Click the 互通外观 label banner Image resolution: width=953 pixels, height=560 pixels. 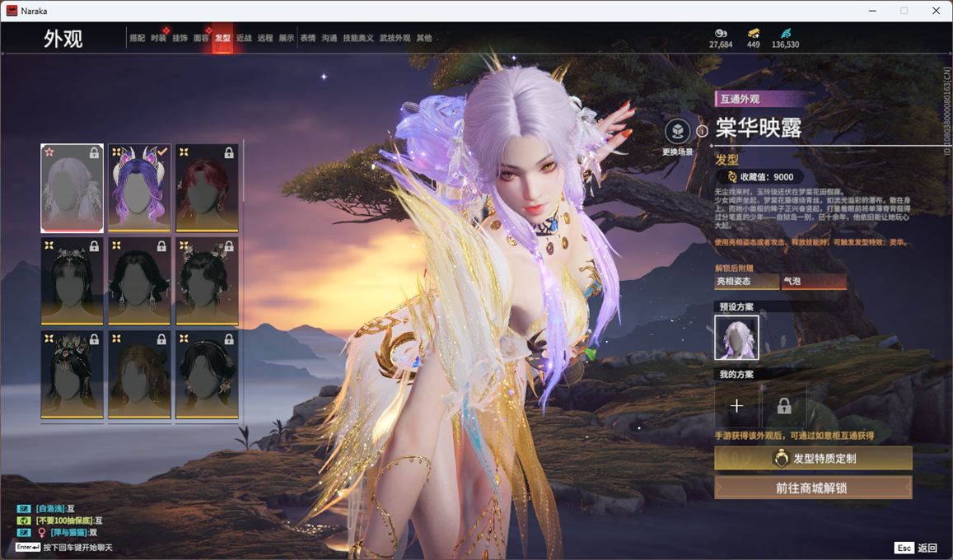[761, 98]
